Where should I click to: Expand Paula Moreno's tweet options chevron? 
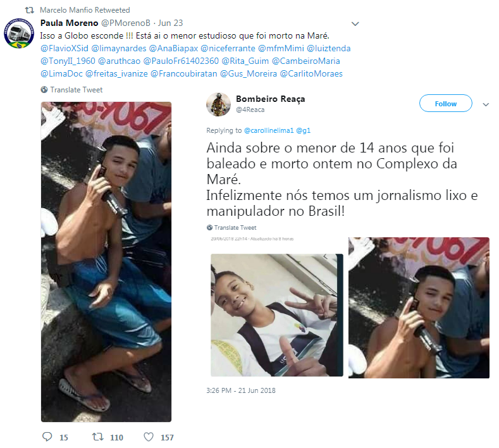tap(355, 23)
